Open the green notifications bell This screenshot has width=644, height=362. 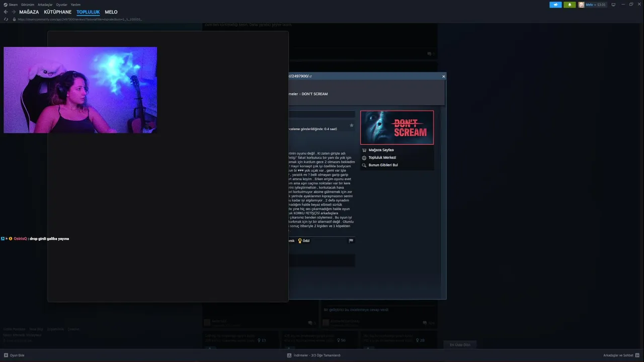pos(570,5)
